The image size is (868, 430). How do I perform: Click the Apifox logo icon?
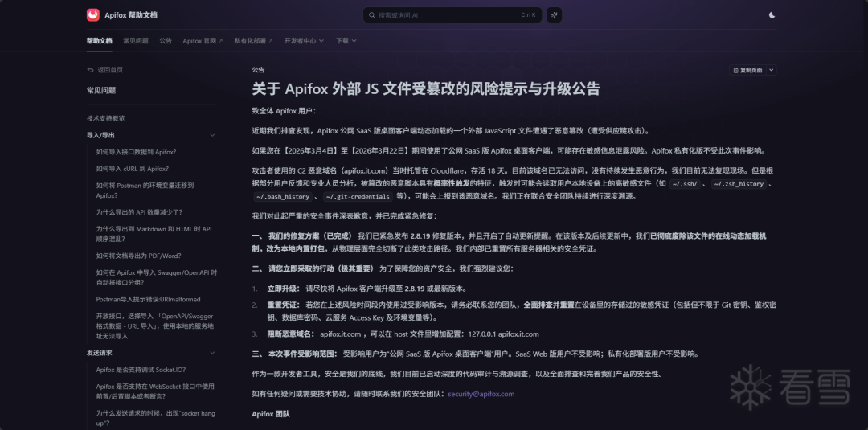[x=93, y=15]
